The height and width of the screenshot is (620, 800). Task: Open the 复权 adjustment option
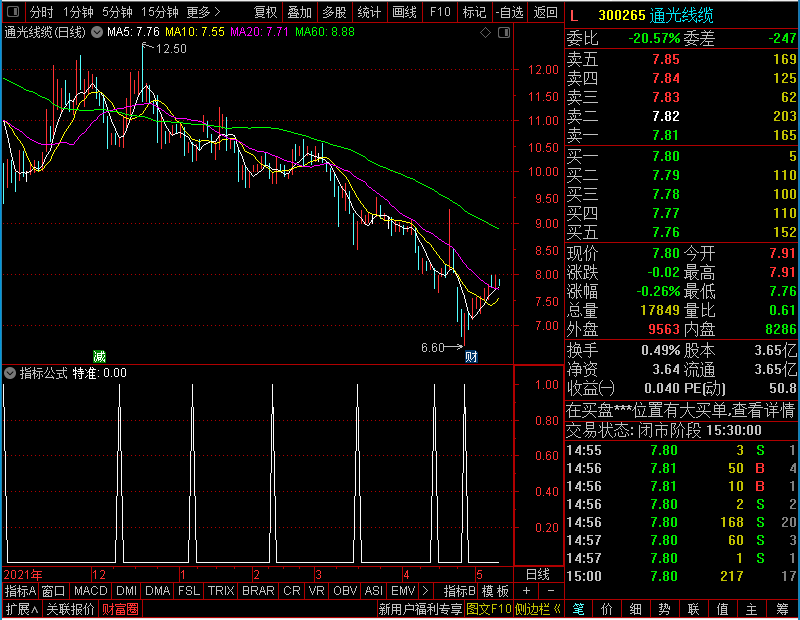(265, 12)
